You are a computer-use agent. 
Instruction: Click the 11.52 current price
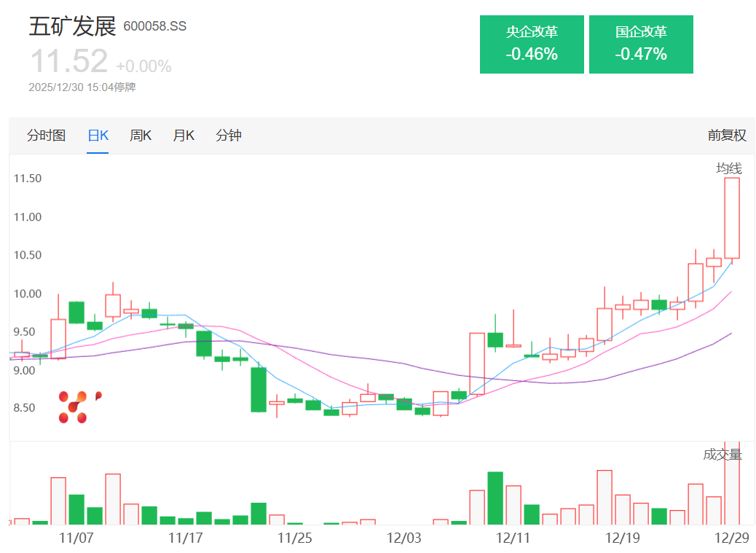pos(68,61)
